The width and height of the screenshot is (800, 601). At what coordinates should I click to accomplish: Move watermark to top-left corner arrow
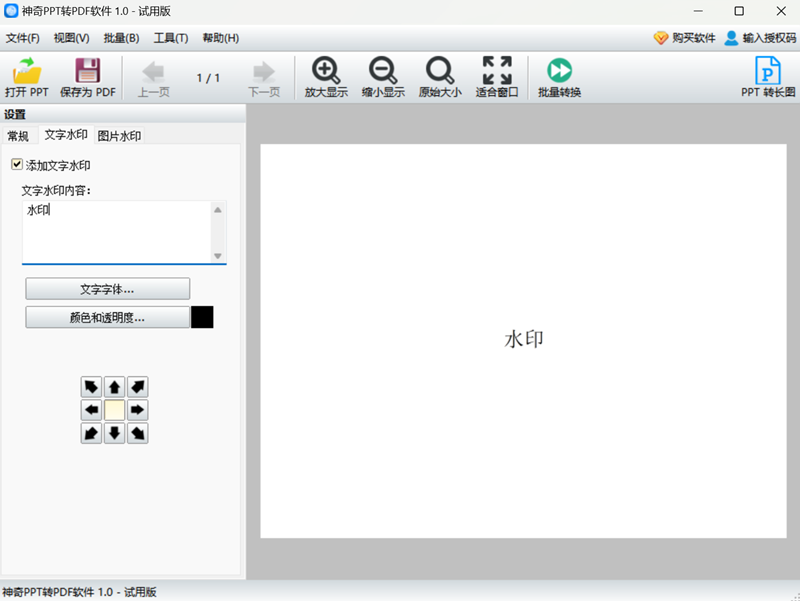(x=91, y=387)
